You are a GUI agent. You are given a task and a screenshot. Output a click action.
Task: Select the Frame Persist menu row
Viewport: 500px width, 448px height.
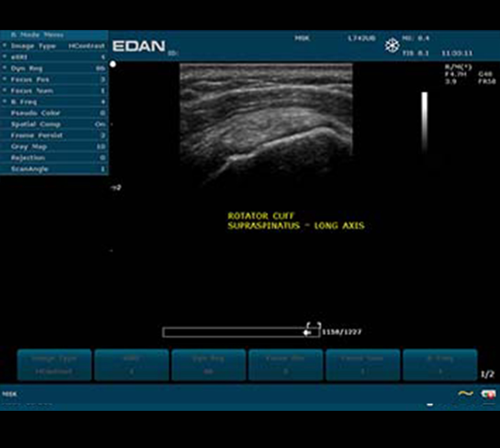[x=54, y=135]
